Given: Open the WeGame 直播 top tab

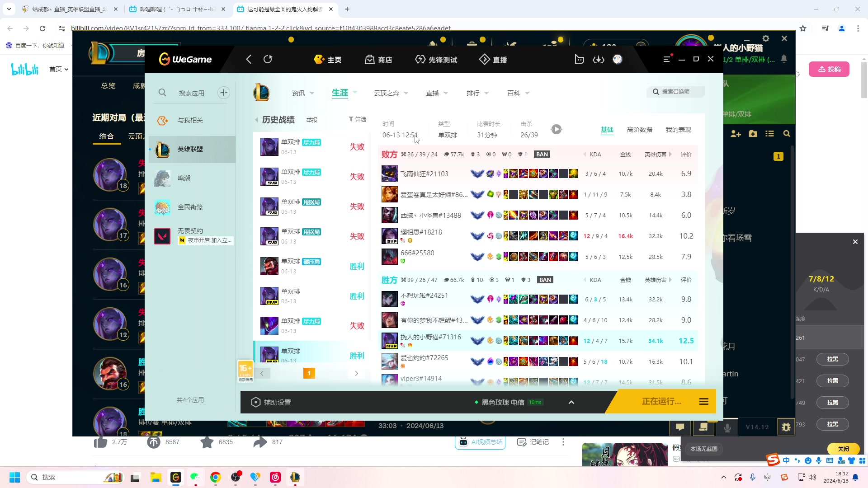Looking at the screenshot, I should pyautogui.click(x=493, y=60).
